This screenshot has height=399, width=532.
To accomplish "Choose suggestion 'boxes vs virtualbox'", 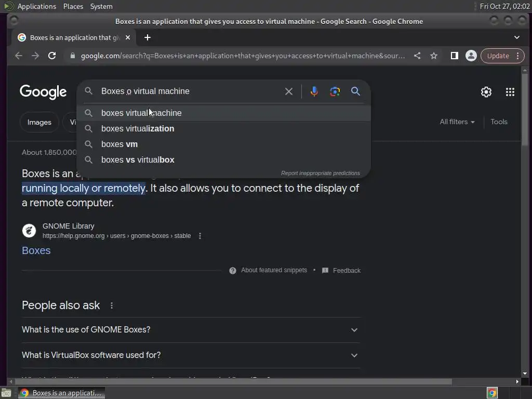I will (x=224, y=160).
